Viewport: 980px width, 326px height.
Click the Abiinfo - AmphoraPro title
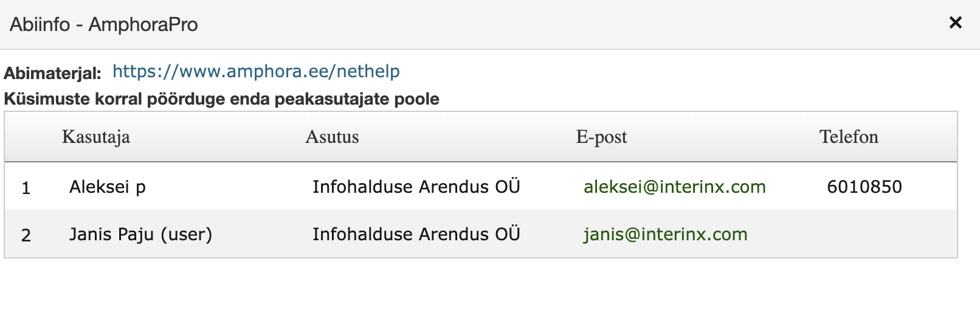pyautogui.click(x=104, y=24)
